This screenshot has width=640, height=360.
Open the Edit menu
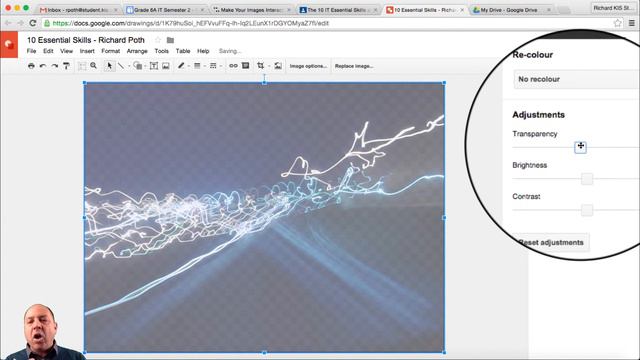48,51
